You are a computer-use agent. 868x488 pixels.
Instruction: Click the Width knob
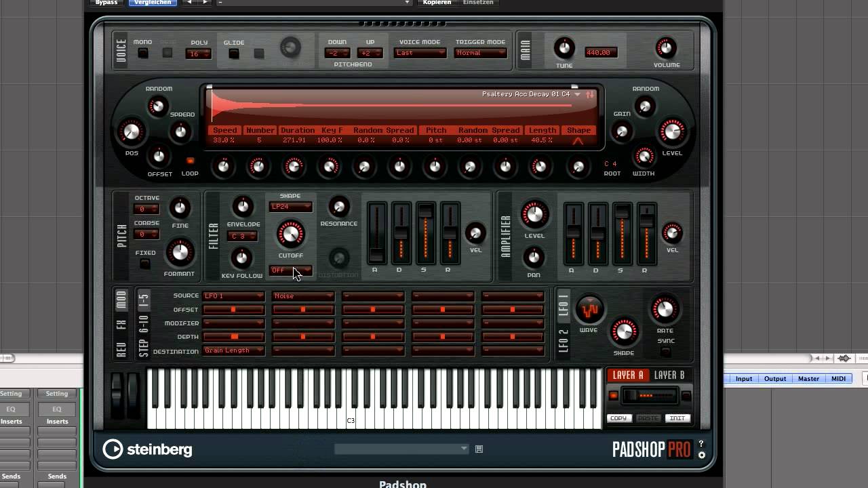click(x=644, y=157)
